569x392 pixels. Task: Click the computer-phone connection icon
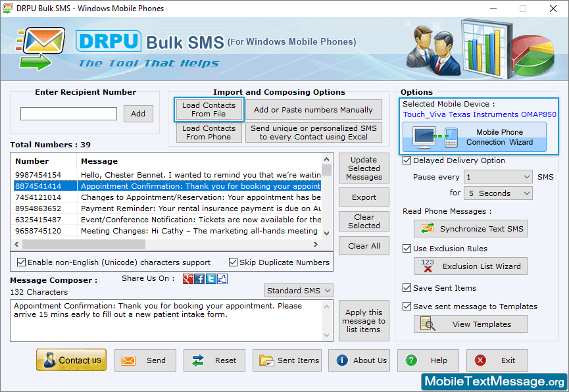pyautogui.click(x=436, y=137)
